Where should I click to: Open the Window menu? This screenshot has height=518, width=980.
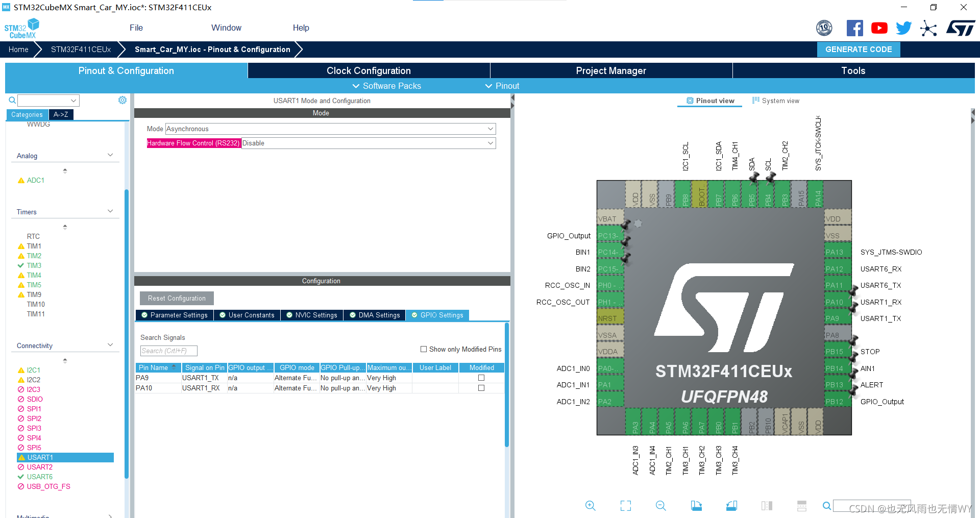point(226,28)
